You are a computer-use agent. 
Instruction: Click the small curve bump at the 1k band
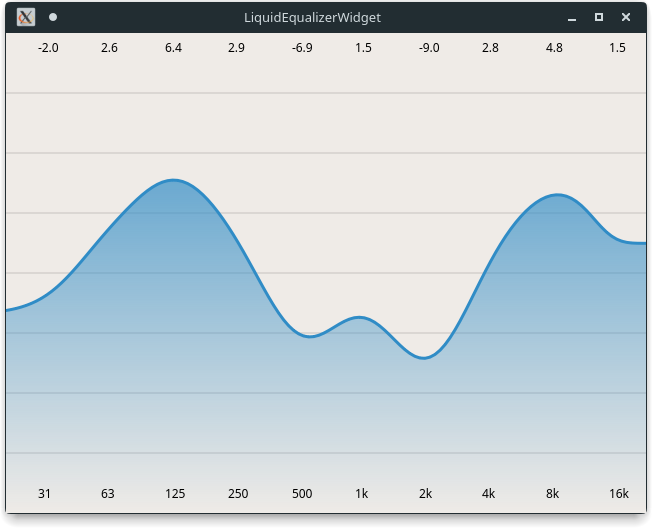click(359, 318)
